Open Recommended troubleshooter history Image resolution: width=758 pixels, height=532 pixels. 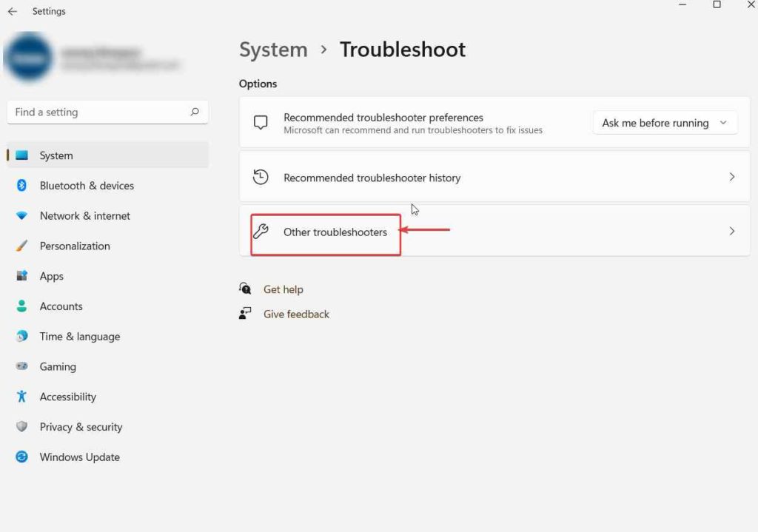494,177
